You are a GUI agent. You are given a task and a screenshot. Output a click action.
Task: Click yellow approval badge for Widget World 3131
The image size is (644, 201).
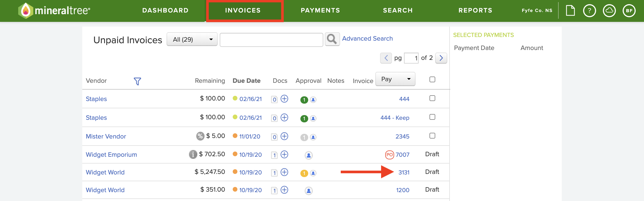(x=304, y=173)
